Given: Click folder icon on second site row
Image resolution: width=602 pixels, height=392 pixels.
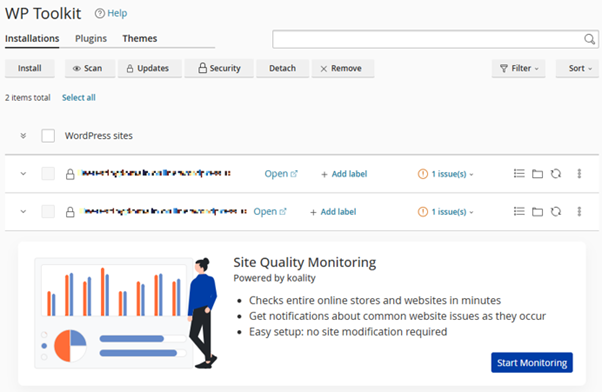Looking at the screenshot, I should click(x=538, y=212).
